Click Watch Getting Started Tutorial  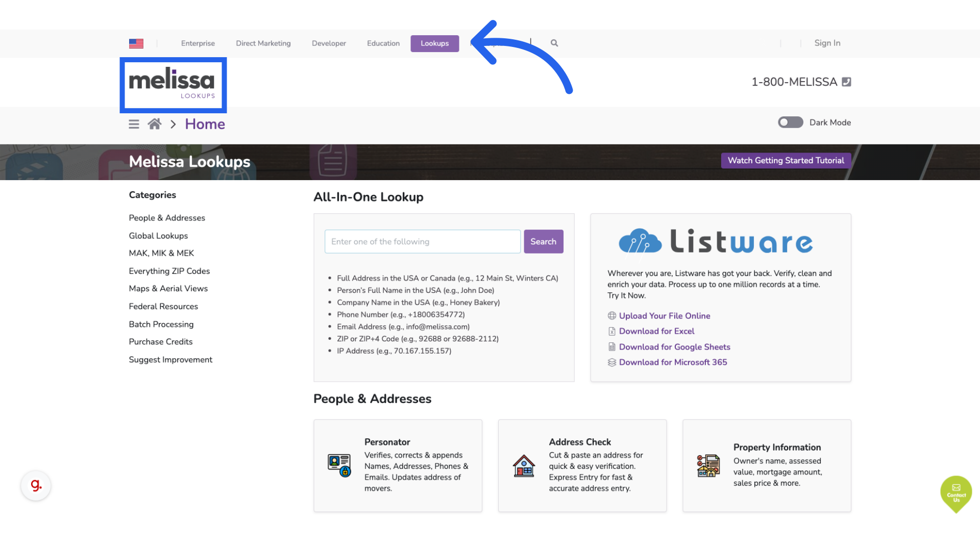pos(786,160)
